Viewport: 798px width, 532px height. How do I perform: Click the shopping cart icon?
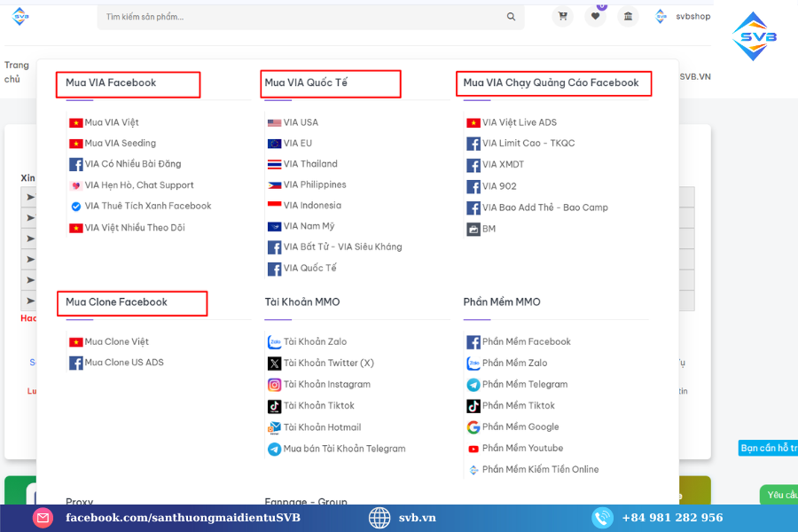point(562,16)
